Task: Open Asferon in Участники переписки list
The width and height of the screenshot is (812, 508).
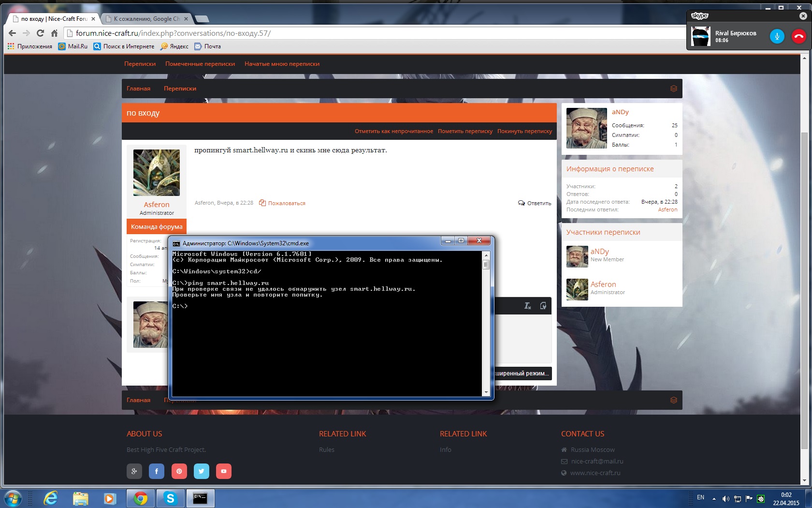Action: pos(603,284)
